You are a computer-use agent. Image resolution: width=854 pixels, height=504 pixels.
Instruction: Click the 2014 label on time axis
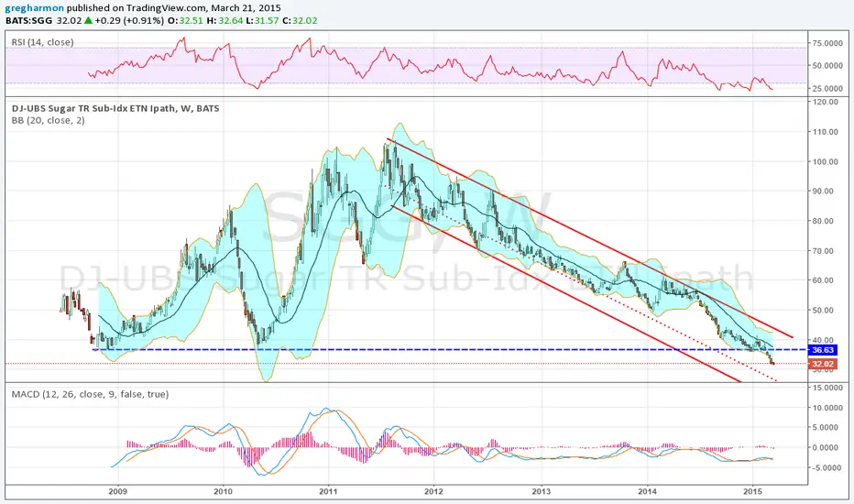[x=648, y=491]
